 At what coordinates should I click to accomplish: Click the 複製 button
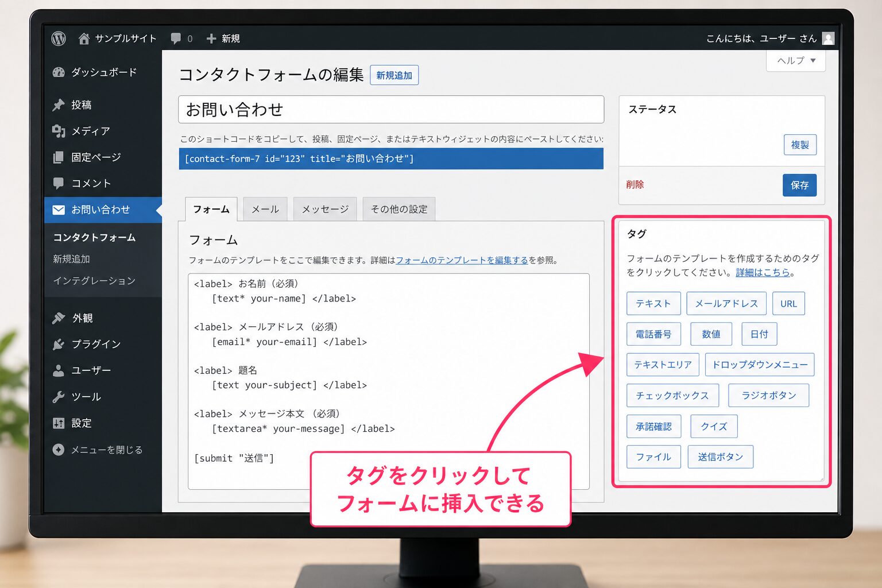tap(800, 145)
